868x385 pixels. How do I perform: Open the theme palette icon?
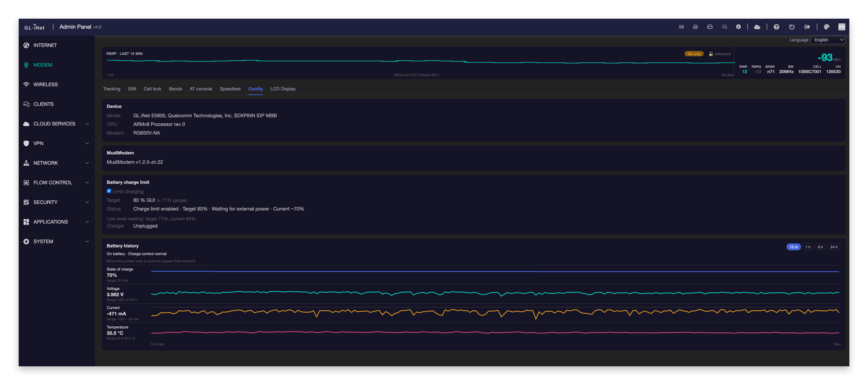(x=826, y=27)
